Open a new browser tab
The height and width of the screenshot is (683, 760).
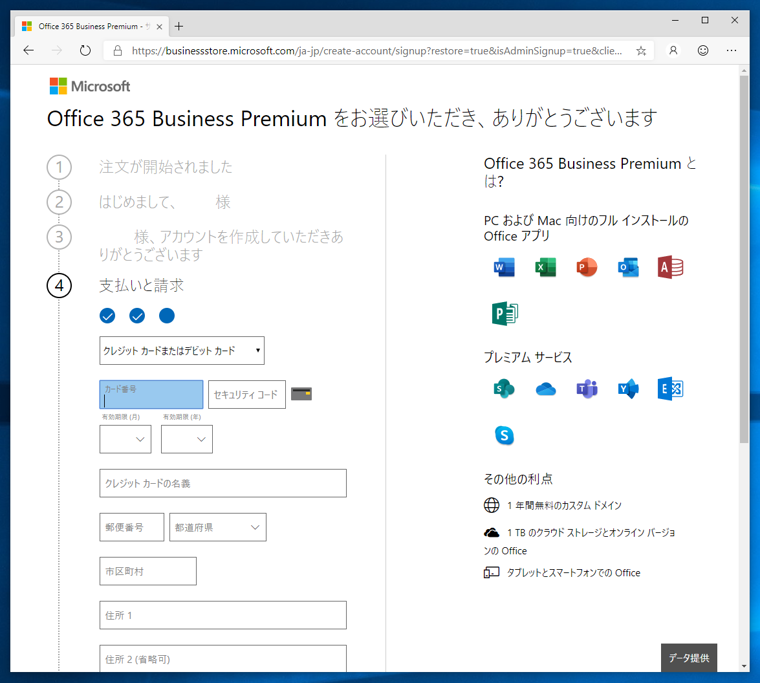pos(179,26)
